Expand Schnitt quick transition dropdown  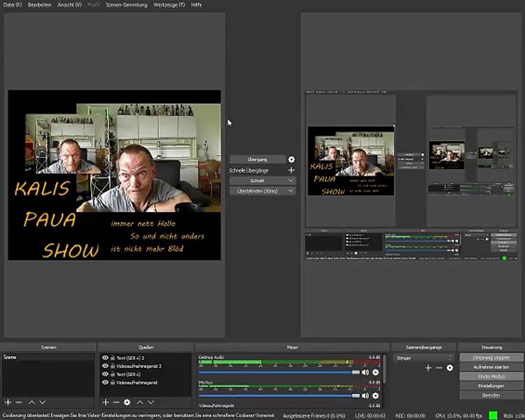tap(290, 180)
